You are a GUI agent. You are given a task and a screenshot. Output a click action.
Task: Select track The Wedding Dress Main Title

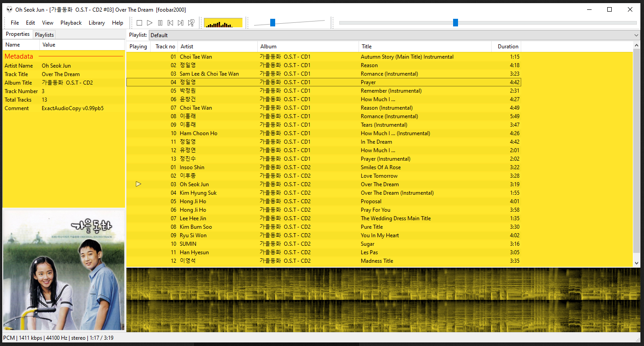(x=324, y=218)
